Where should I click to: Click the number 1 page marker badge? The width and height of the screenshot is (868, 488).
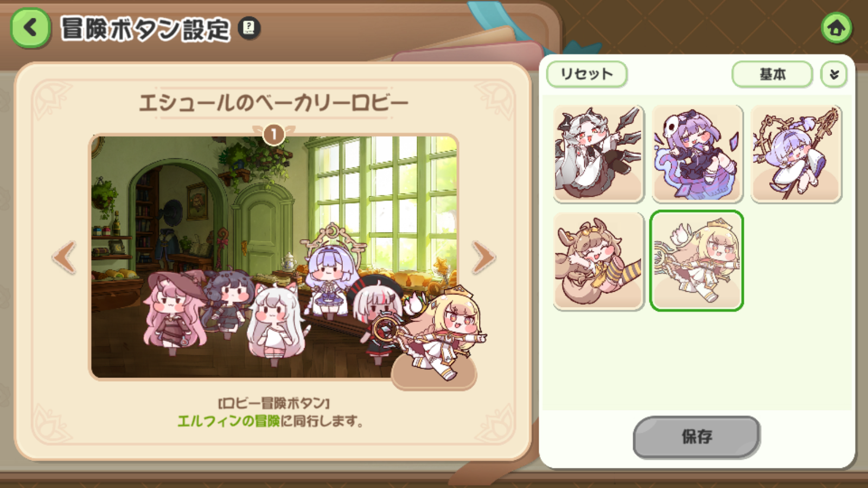(x=274, y=134)
